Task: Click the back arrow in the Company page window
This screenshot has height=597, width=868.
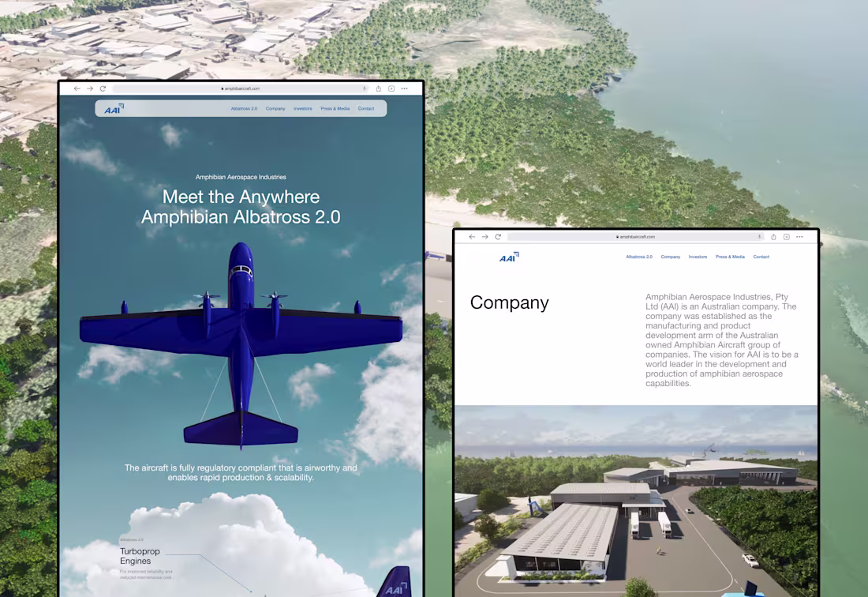Action: tap(471, 236)
